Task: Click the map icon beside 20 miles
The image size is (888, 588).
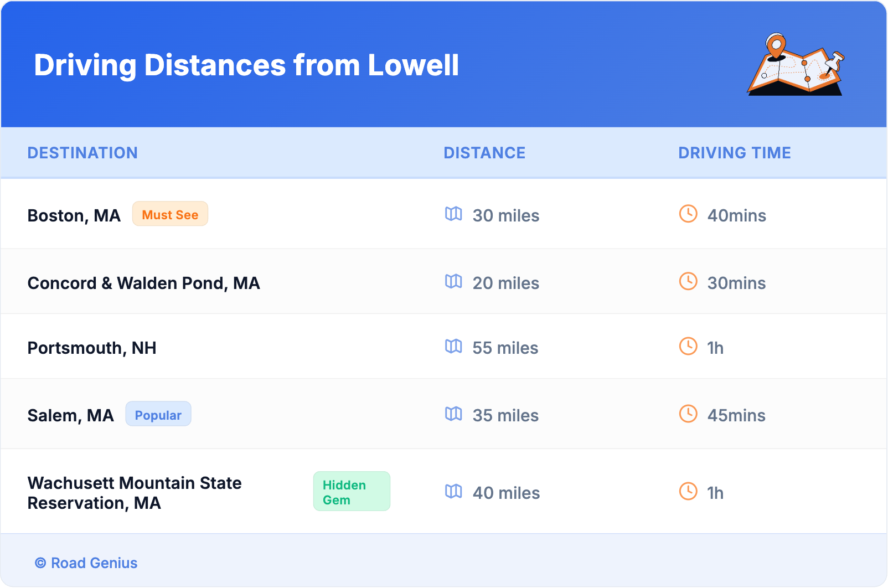Action: [x=453, y=282]
